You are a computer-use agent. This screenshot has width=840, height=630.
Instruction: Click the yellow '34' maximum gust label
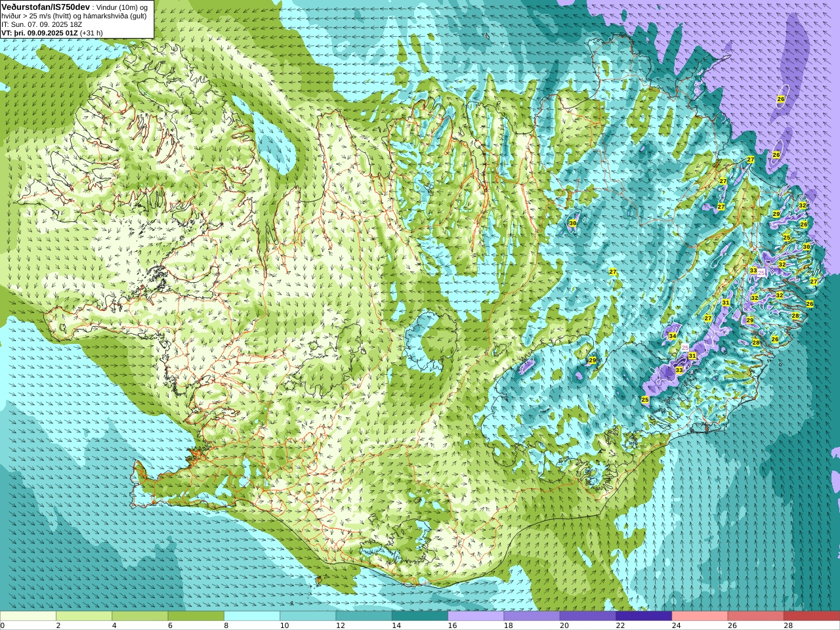(x=673, y=336)
